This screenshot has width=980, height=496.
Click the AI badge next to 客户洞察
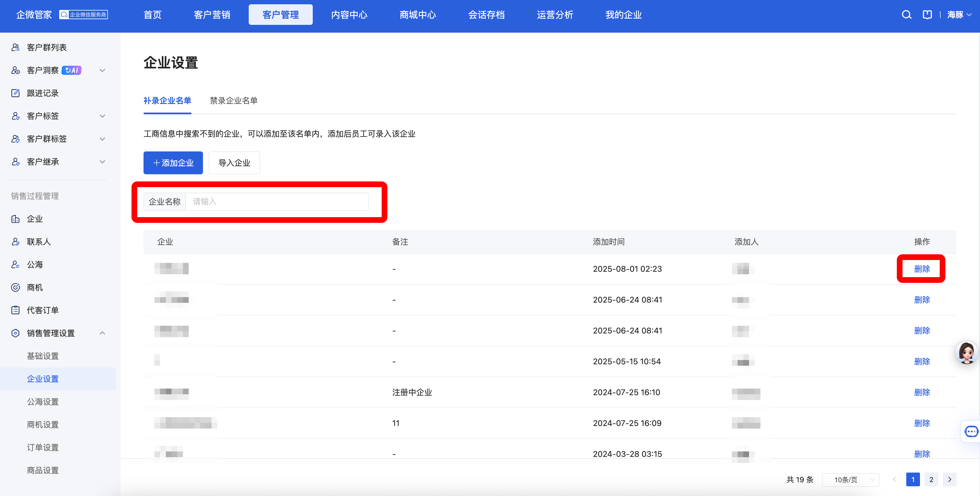[x=71, y=70]
